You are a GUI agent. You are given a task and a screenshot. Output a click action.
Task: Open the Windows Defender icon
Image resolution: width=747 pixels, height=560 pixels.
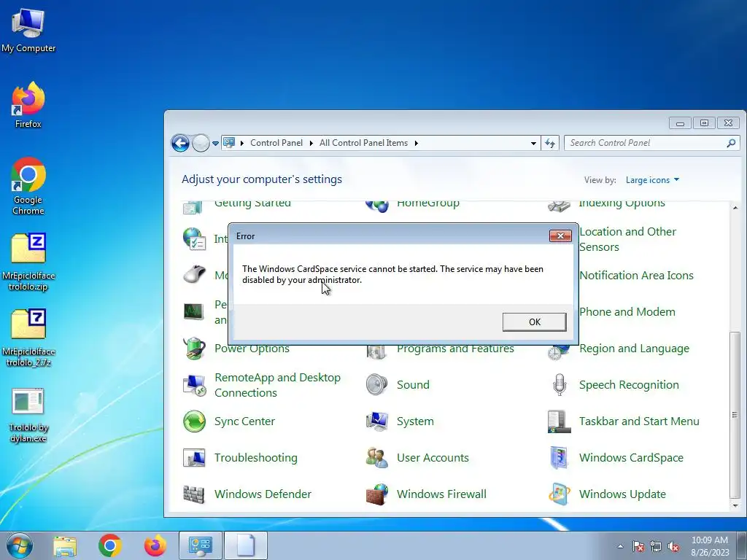(194, 494)
